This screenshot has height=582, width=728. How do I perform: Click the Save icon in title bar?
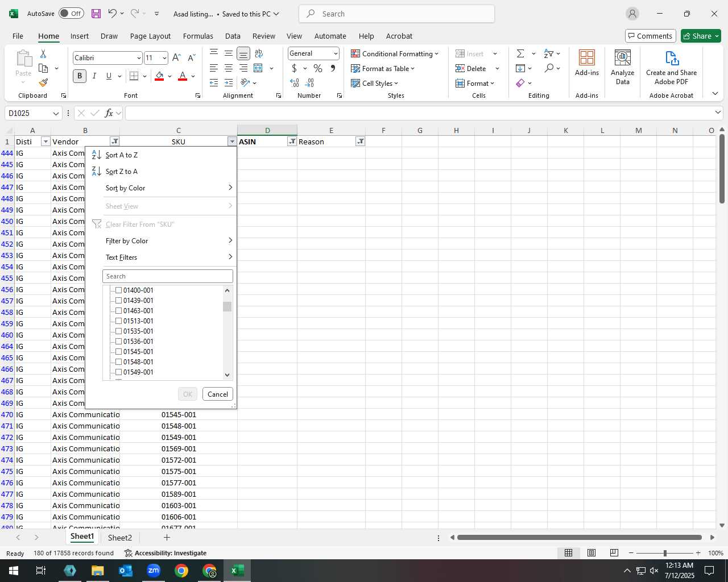point(96,14)
